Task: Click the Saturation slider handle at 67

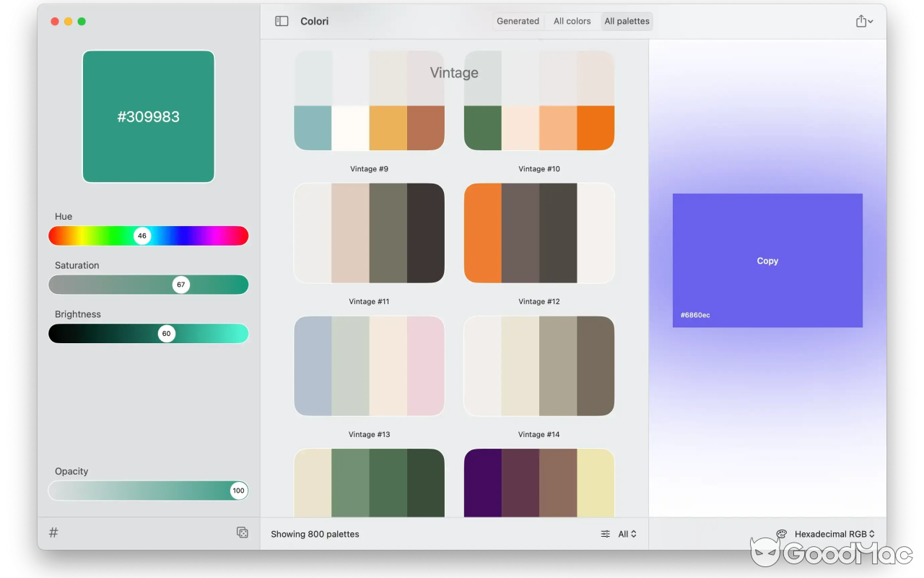Action: pyautogui.click(x=180, y=285)
